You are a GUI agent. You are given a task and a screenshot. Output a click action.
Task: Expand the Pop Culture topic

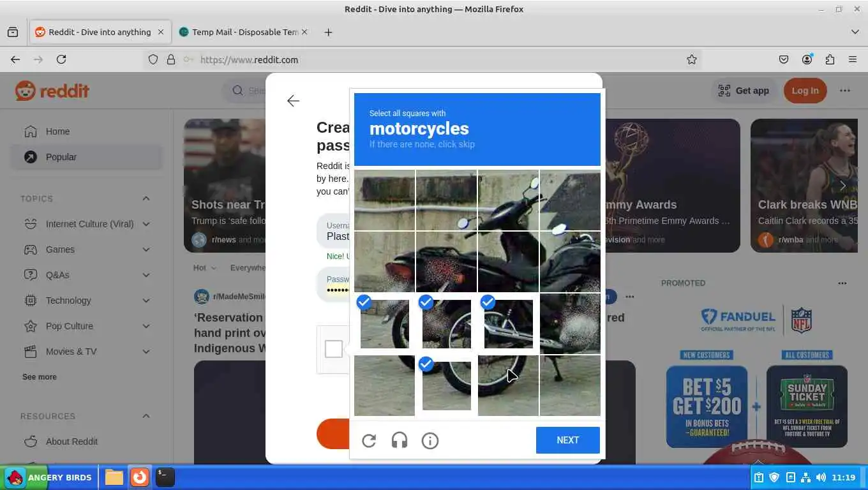tap(146, 326)
